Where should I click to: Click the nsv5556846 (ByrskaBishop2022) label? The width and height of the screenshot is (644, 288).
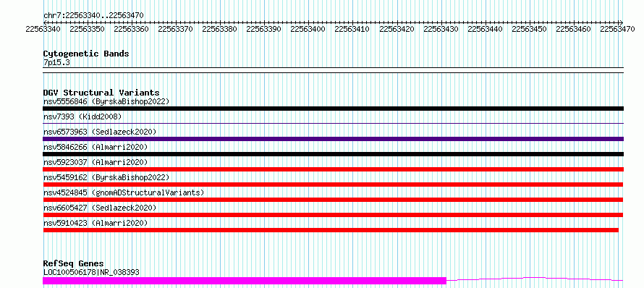(x=106, y=101)
